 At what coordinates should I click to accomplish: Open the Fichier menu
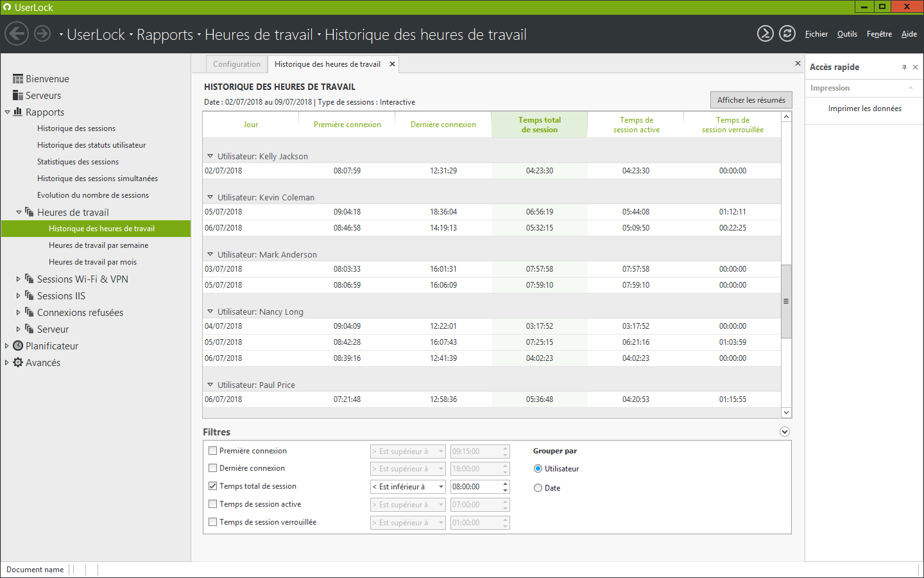[x=816, y=34]
